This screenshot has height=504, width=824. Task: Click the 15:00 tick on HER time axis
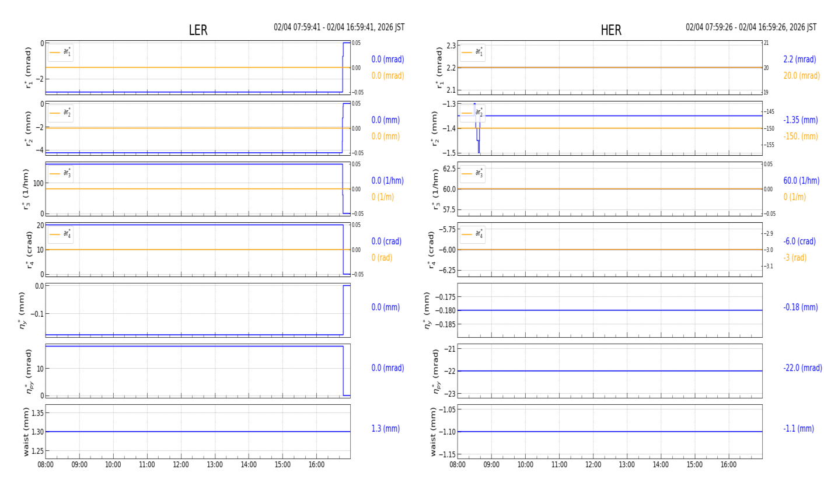tap(694, 465)
